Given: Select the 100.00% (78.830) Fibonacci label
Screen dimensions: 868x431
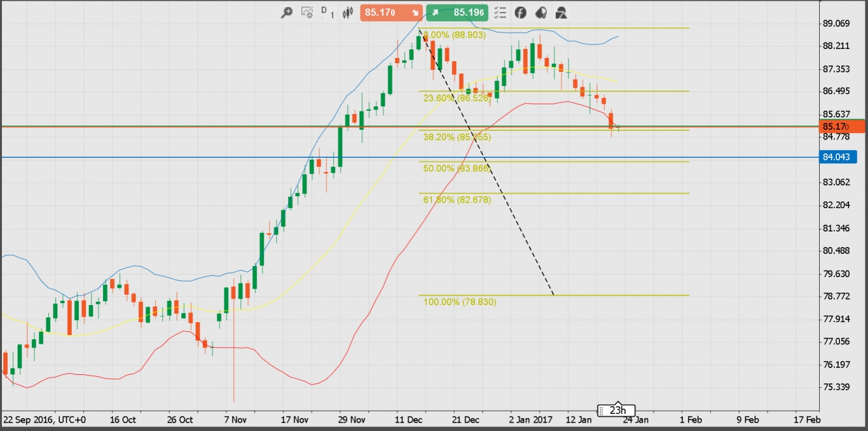Looking at the screenshot, I should 460,303.
